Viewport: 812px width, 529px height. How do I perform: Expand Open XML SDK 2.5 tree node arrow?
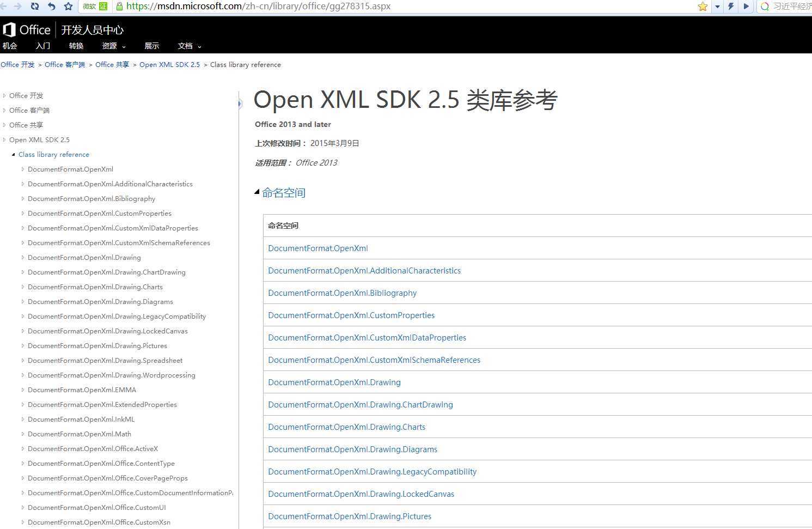(4, 139)
